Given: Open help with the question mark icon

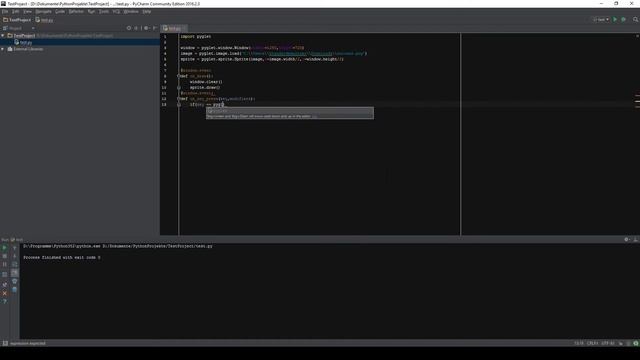Looking at the screenshot, I should pyautogui.click(x=4, y=302).
